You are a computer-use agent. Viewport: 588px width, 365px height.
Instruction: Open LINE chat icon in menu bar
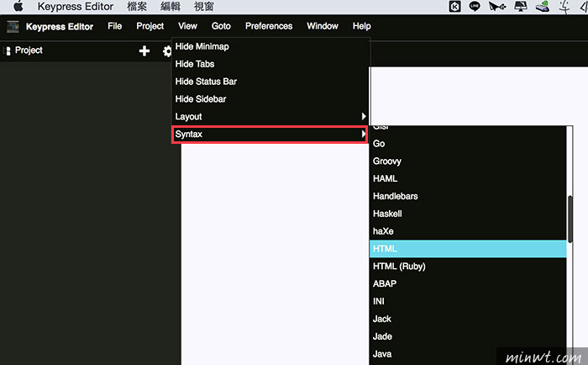click(475, 7)
